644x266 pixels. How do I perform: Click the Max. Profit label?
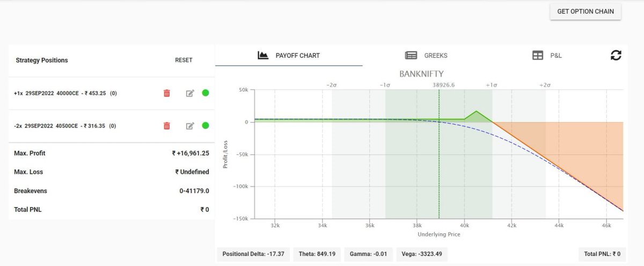click(30, 153)
